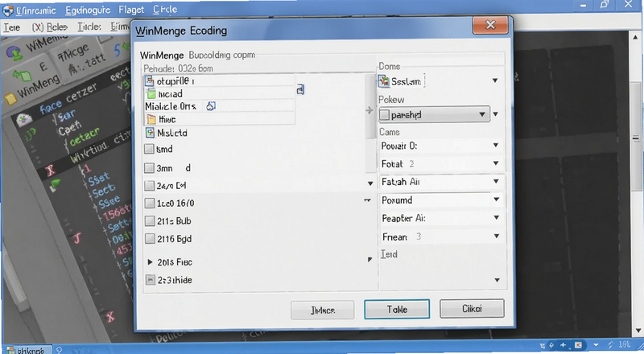Tick the '1cc0 16/0' checkbox
Screen dimensions: 644x354
coord(150,204)
